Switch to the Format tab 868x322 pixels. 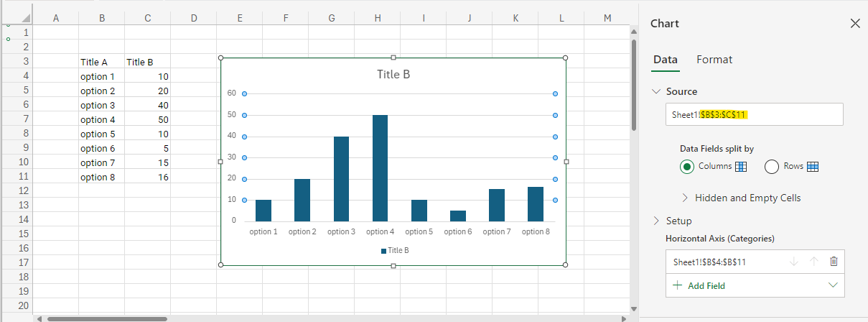coord(714,60)
